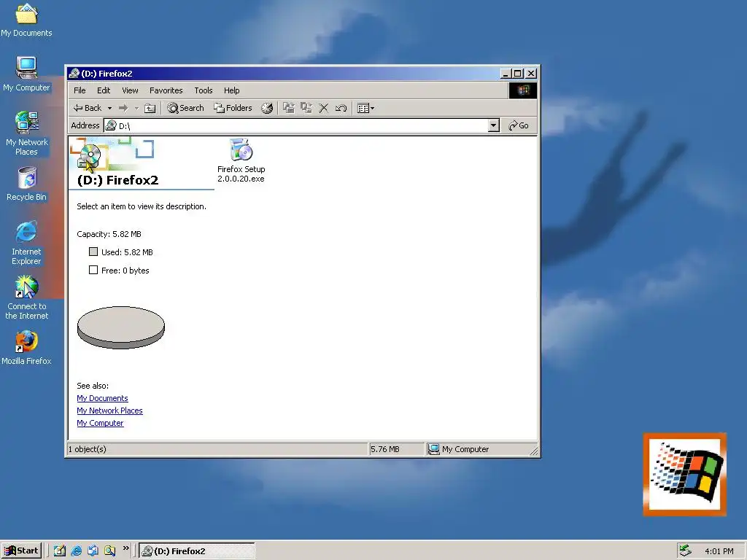
Task: Click the drive icon in the title bar
Action: [x=74, y=74]
